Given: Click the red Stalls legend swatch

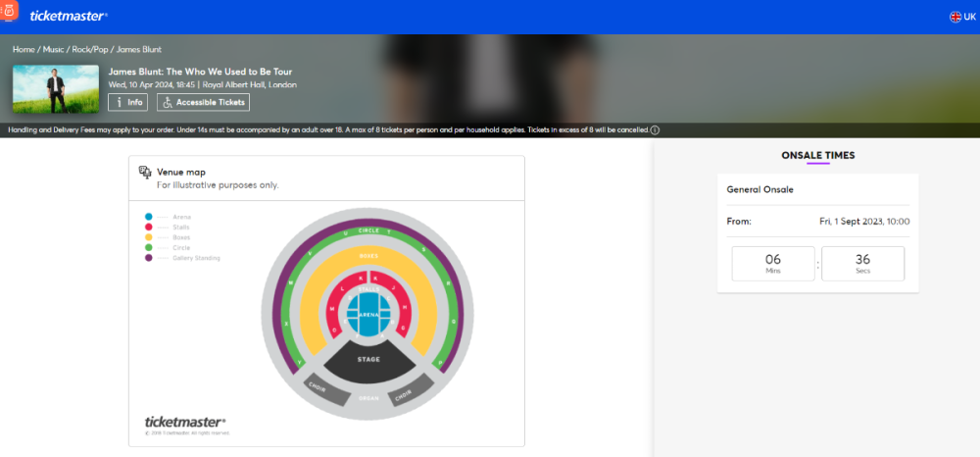Looking at the screenshot, I should pyautogui.click(x=149, y=228).
